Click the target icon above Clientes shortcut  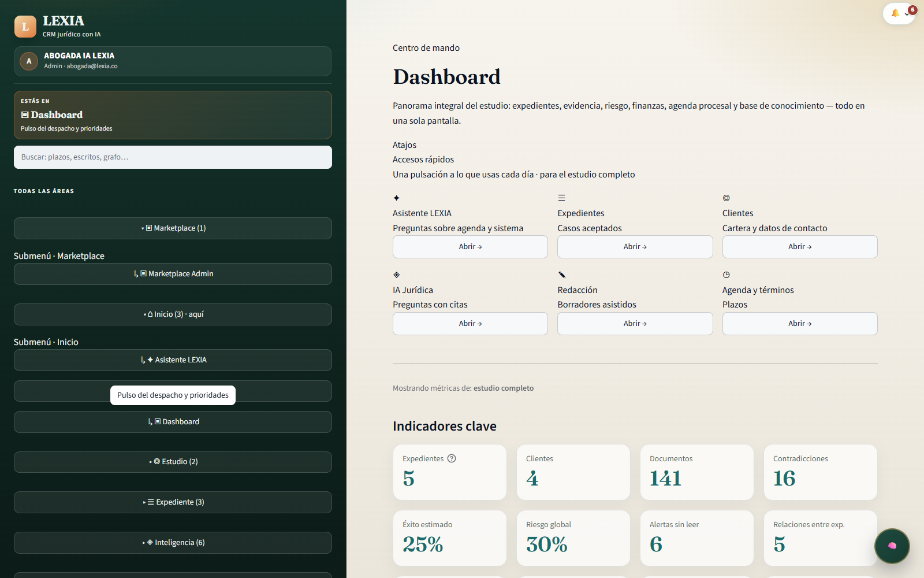tap(726, 198)
